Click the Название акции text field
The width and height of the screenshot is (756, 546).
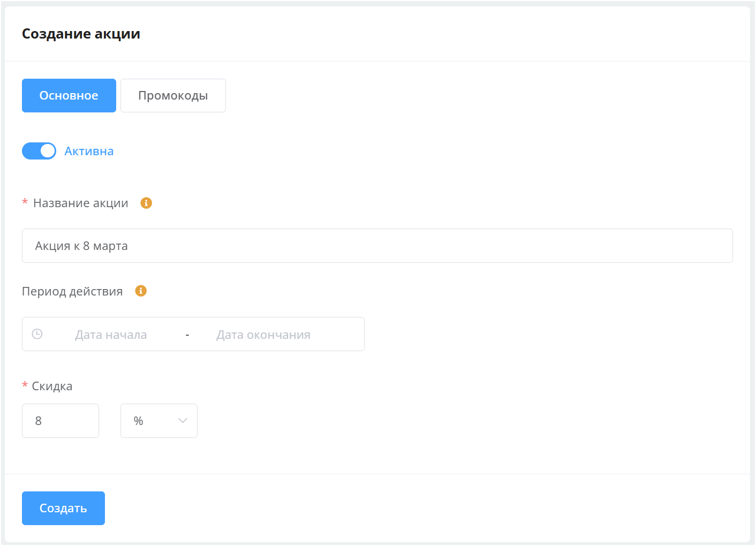coord(377,246)
